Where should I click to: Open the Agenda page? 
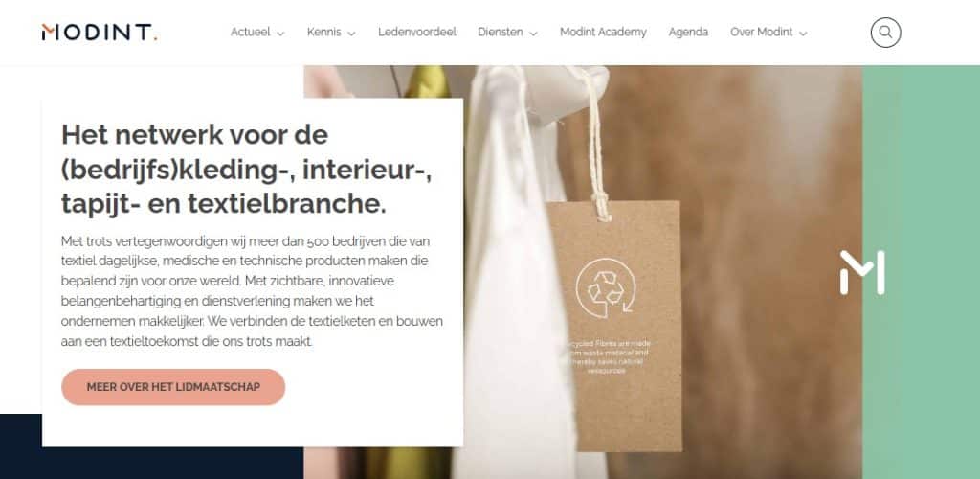(x=688, y=32)
